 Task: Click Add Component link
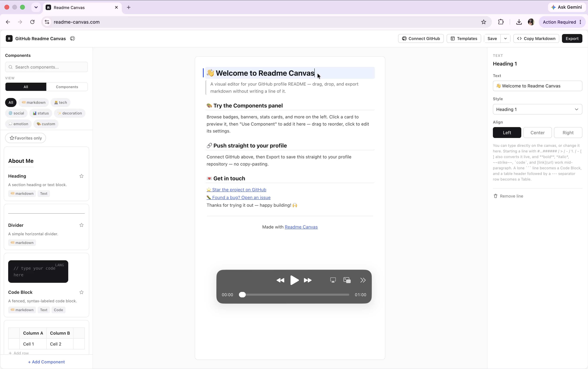(46, 362)
